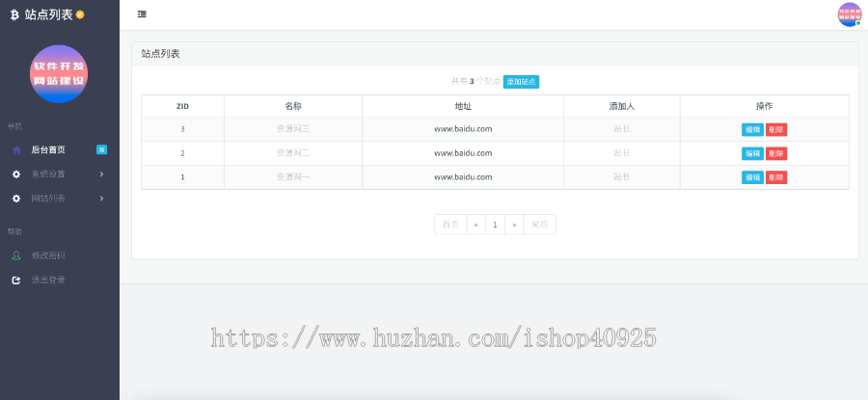Select page 1 in pagination
Viewport: 868px width, 400px height.
(495, 225)
